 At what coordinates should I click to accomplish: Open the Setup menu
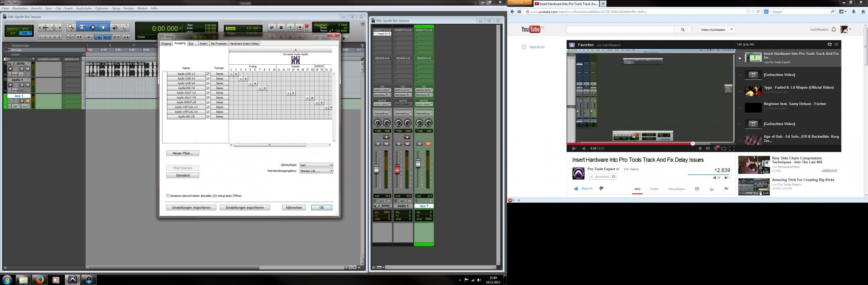[x=116, y=8]
